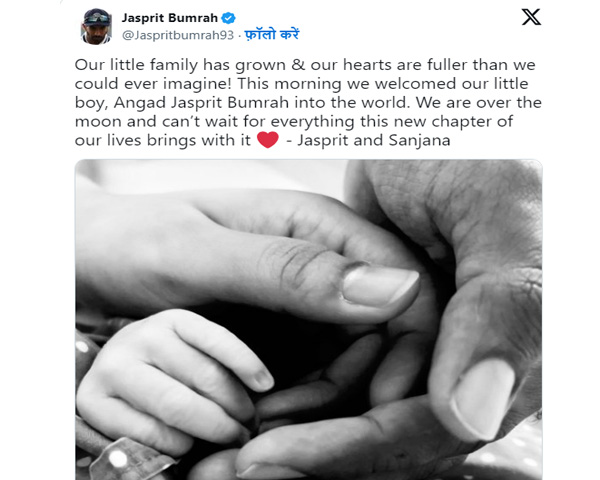
Task: Click the 'Our little family has grown' line
Action: click(180, 65)
